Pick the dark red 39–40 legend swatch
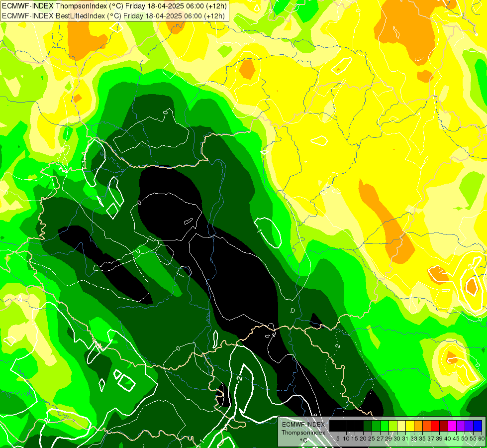The height and width of the screenshot is (448, 487). (444, 426)
